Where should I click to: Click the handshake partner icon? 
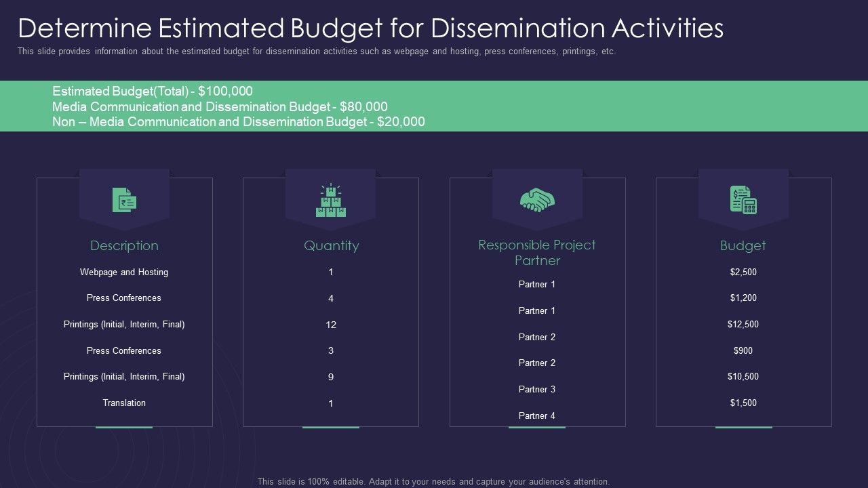click(x=537, y=200)
